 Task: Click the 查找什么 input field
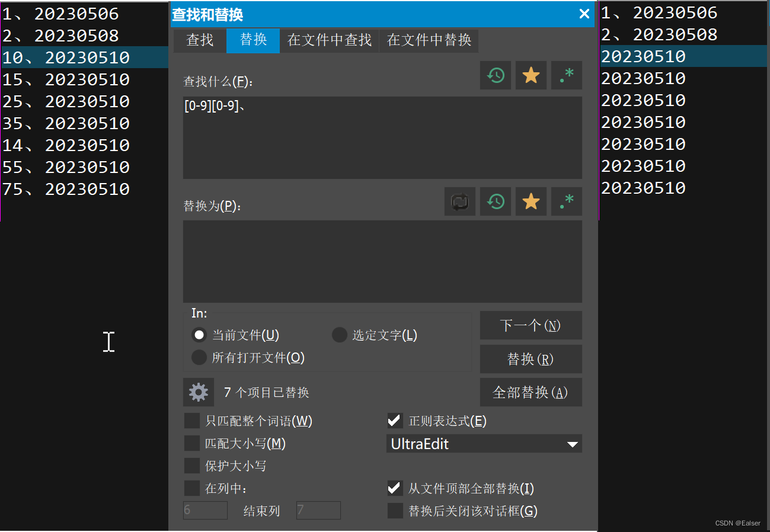tap(382, 137)
